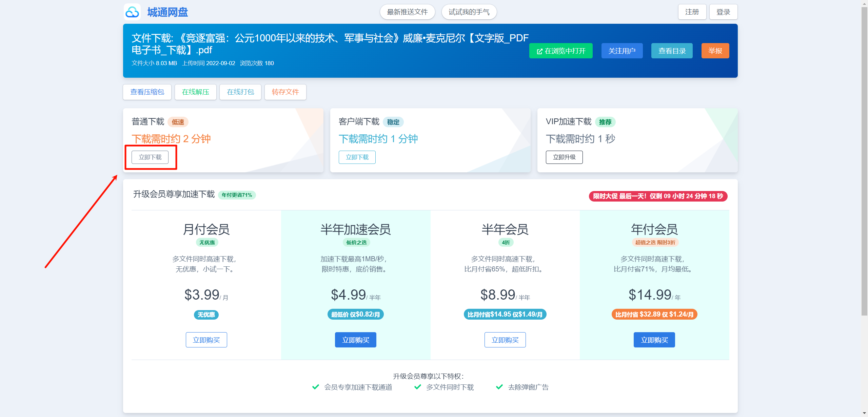This screenshot has width=868, height=417.
Task: Open 试试我的手气 from the top navigation
Action: coord(469,12)
